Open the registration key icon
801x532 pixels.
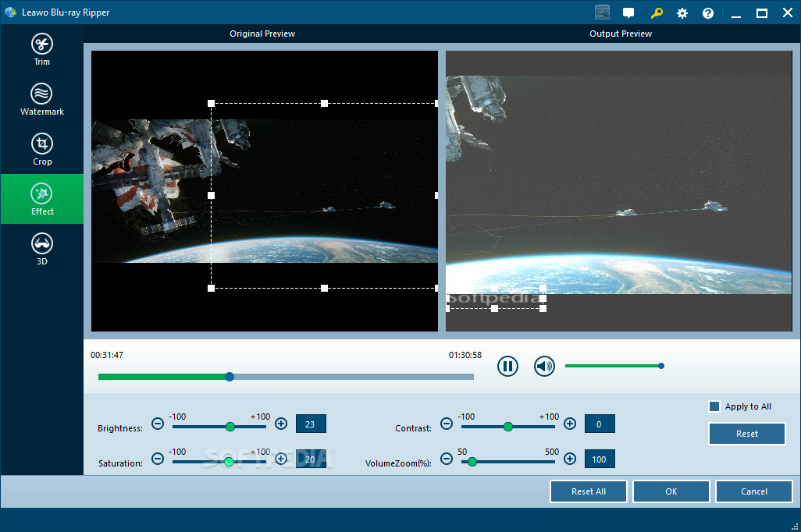click(657, 12)
